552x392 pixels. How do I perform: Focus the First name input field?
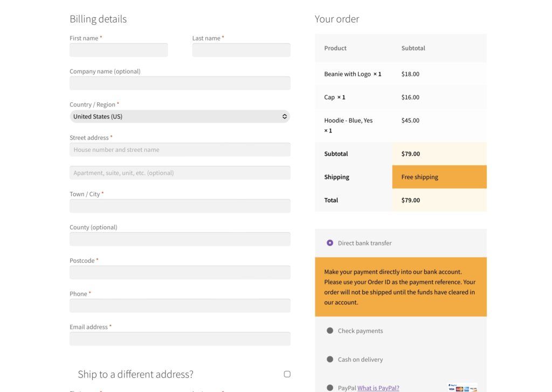pyautogui.click(x=118, y=50)
